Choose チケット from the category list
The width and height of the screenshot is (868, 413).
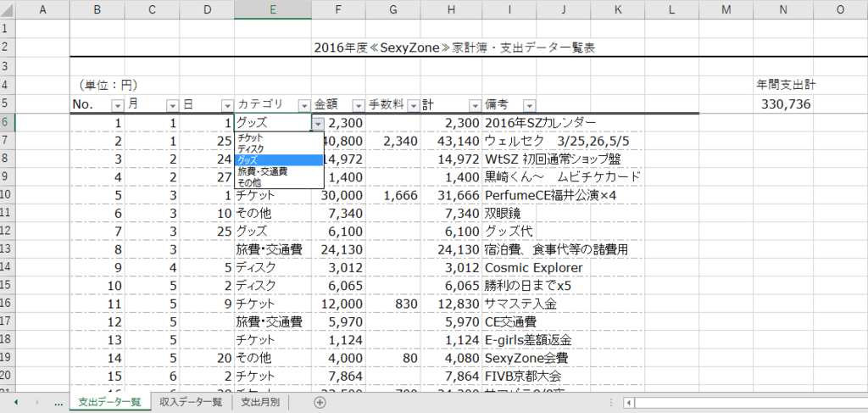[x=279, y=138]
